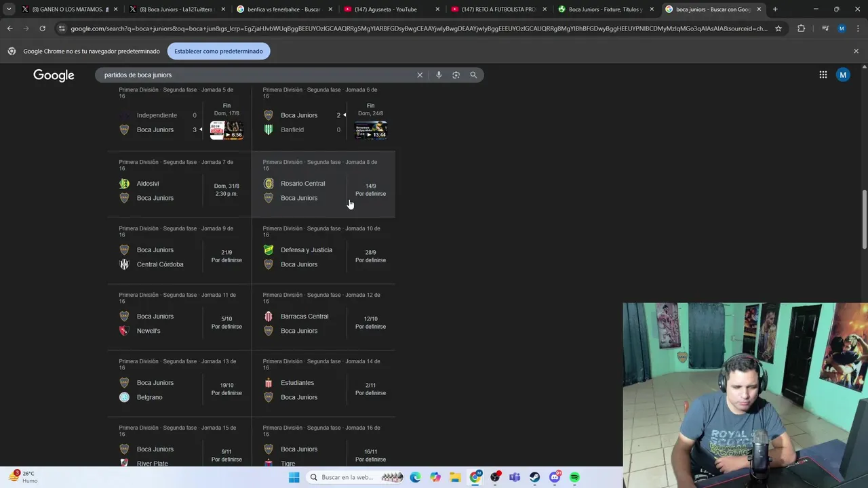Click 'Establecer como predeterminado' button
Viewport: 868px width, 488px height.
click(218, 52)
